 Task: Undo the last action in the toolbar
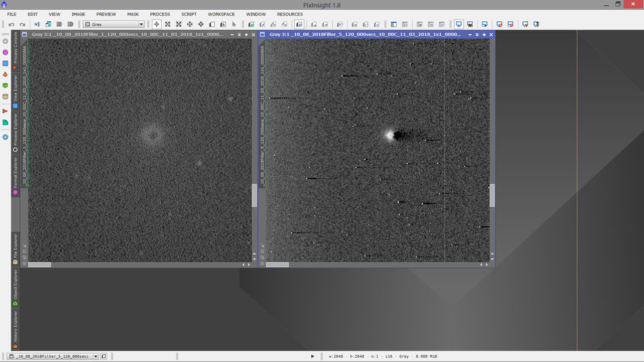click(x=12, y=24)
